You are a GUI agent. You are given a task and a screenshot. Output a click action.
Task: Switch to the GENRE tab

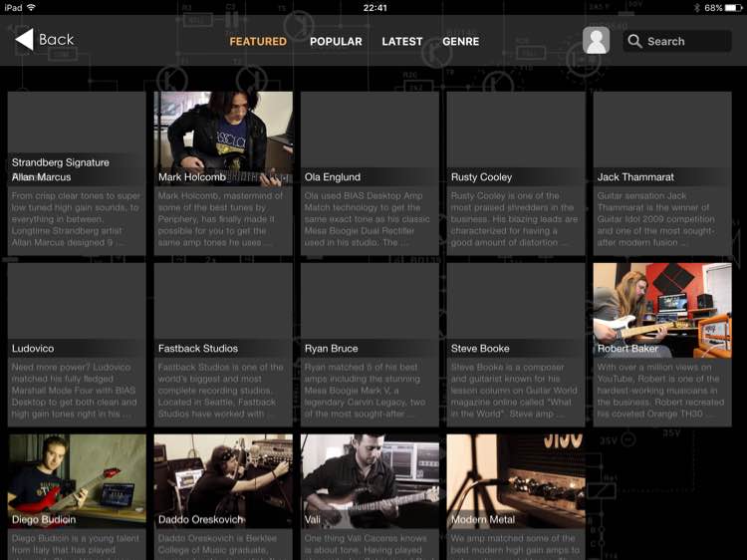(461, 42)
